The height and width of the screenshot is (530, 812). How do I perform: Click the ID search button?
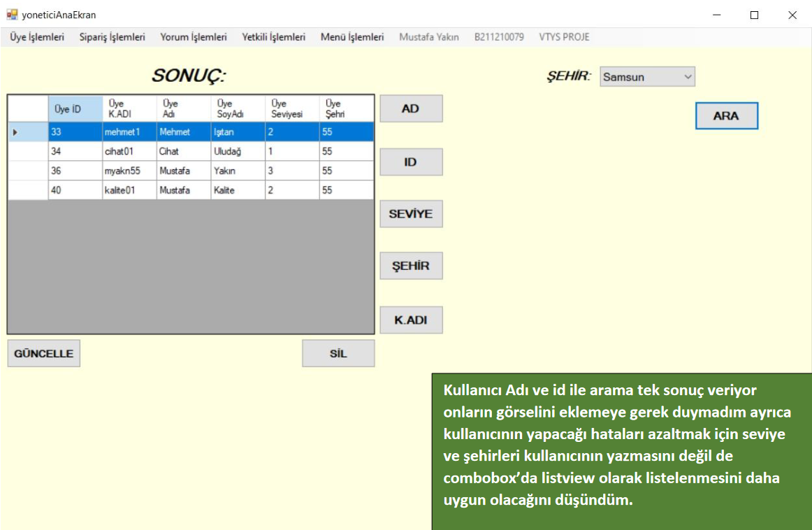pos(411,162)
